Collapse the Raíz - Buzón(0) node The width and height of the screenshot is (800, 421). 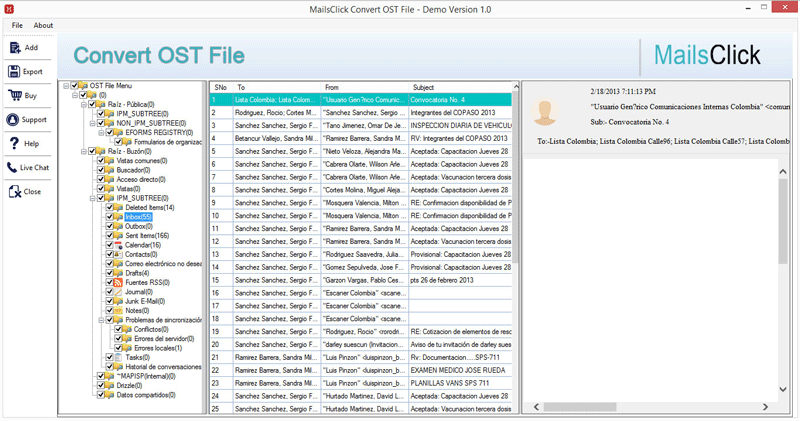(84, 151)
